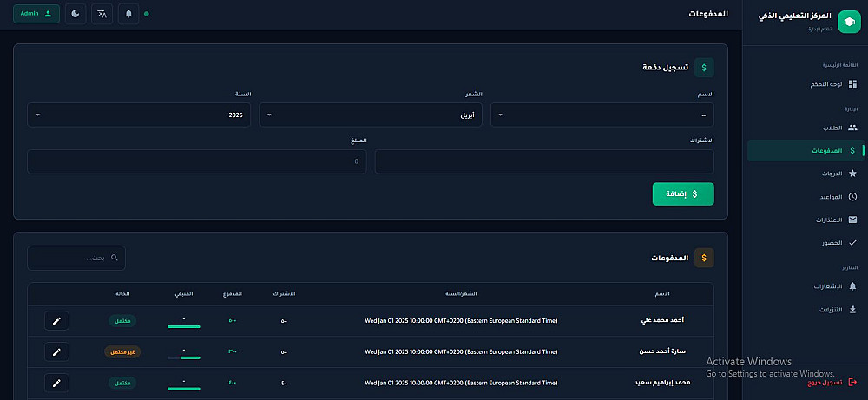Screen dimensions: 868x400
Task: Edit payment row for أحمد محمد علي
Action: [56, 321]
